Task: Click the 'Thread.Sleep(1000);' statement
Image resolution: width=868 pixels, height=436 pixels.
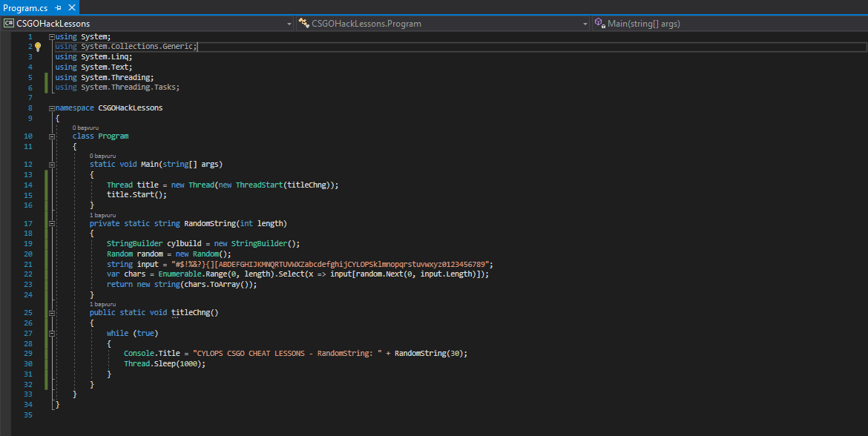Action: [x=165, y=363]
